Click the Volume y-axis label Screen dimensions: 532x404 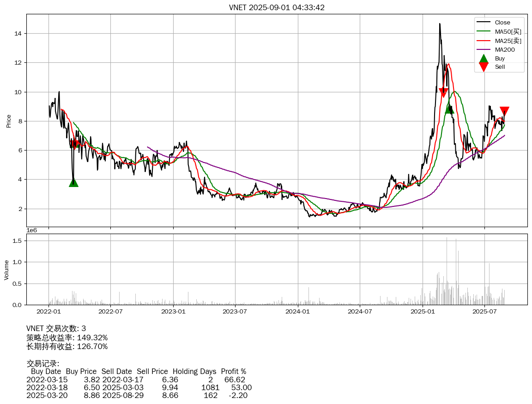6,270
